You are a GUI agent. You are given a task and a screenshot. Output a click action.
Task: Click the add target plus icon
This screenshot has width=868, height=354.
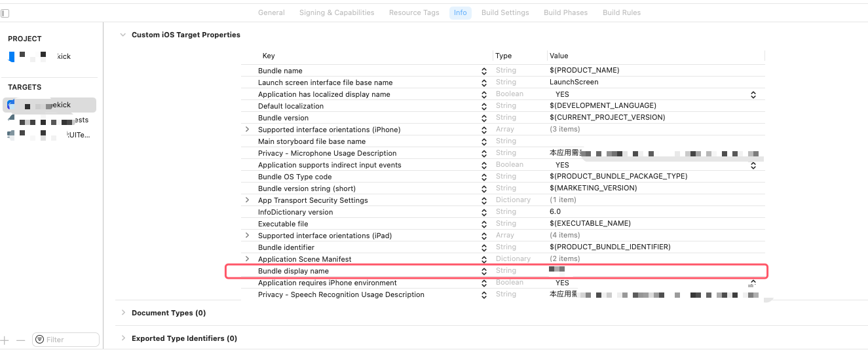pyautogui.click(x=5, y=340)
